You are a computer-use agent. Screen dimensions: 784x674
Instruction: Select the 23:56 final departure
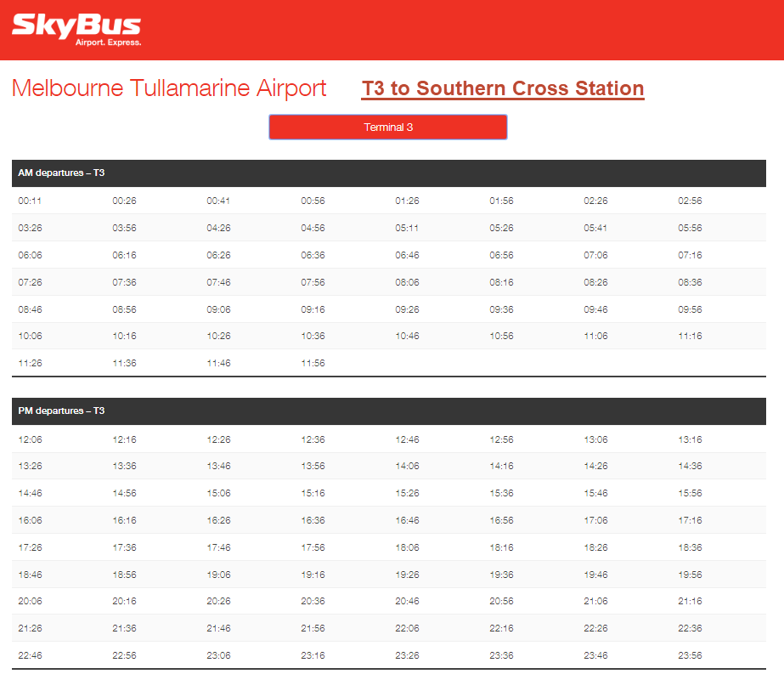click(690, 656)
